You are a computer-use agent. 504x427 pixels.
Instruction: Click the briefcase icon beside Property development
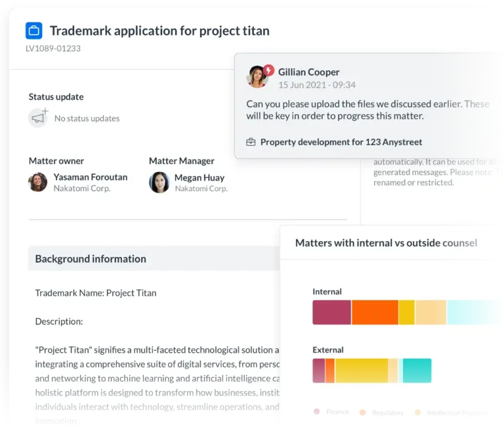[251, 142]
